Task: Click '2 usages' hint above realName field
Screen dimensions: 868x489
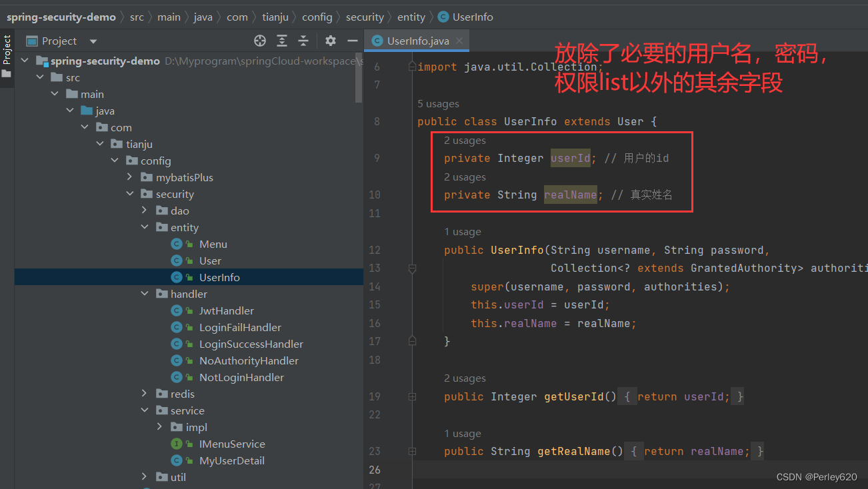Action: [465, 177]
